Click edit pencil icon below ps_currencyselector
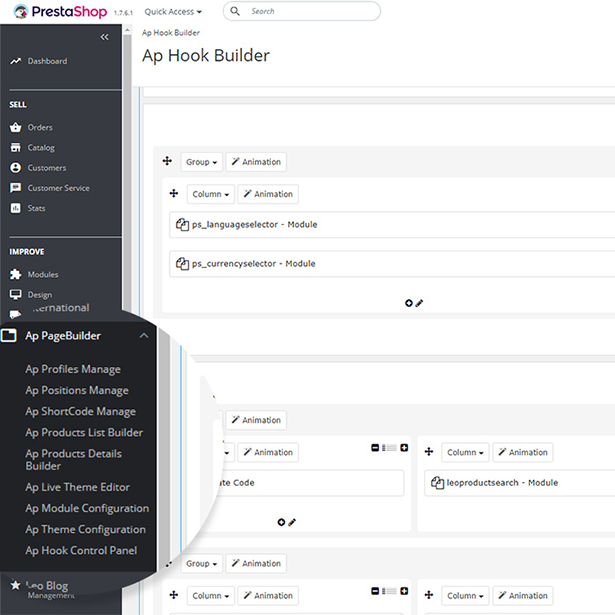Image resolution: width=615 pixels, height=615 pixels. [419, 303]
